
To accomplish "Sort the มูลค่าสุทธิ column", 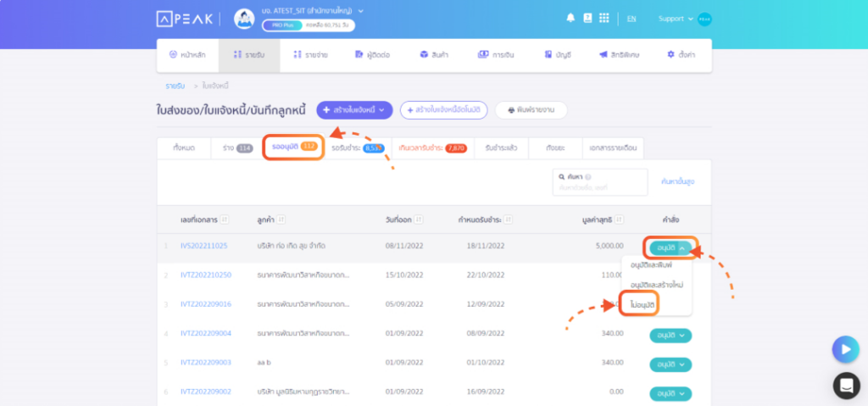I will [620, 220].
